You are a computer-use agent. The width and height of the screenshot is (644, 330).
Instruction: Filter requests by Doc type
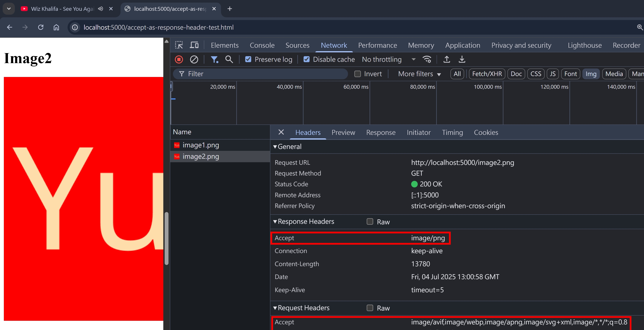click(x=516, y=74)
